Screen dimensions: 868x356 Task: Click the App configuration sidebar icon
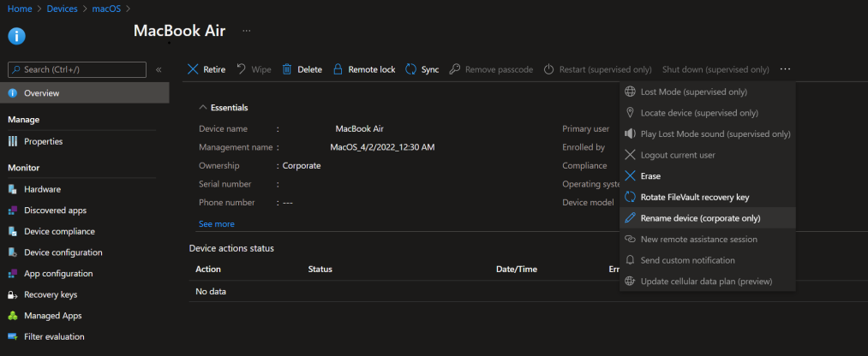coord(13,273)
